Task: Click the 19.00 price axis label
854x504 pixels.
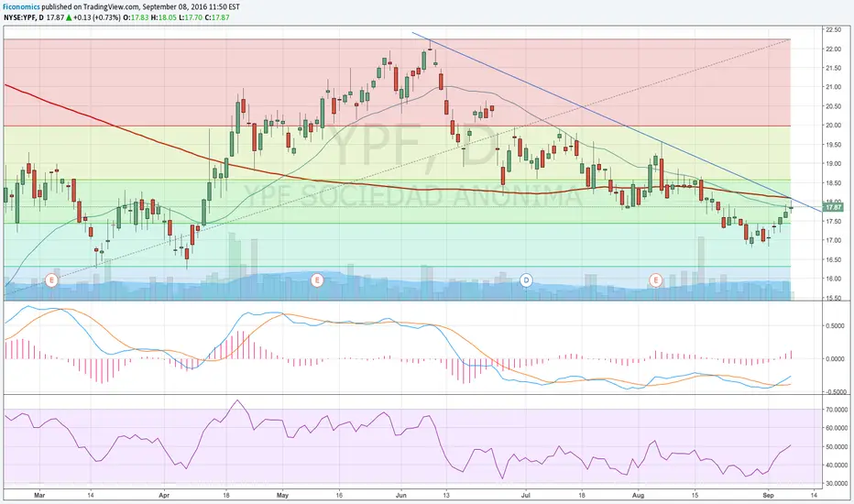Action: click(833, 163)
